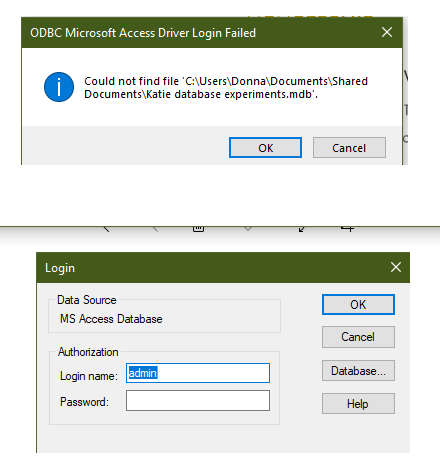This screenshot has width=440, height=475.
Task: Close the Login dialog window
Action: click(396, 267)
